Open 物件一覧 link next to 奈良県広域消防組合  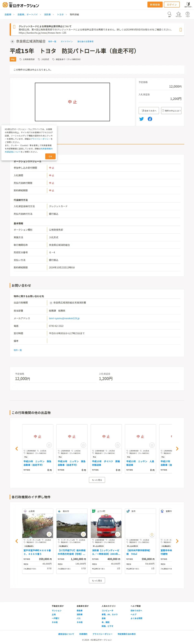point(52,41)
